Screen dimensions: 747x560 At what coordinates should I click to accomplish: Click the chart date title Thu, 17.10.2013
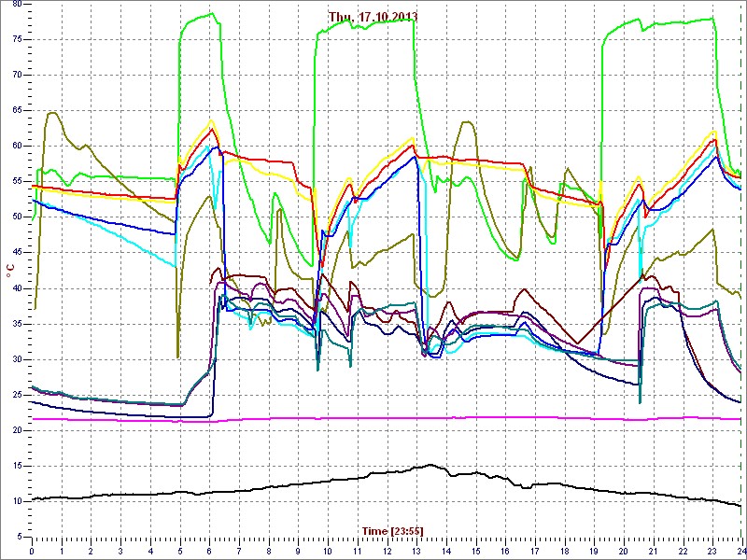click(x=373, y=17)
